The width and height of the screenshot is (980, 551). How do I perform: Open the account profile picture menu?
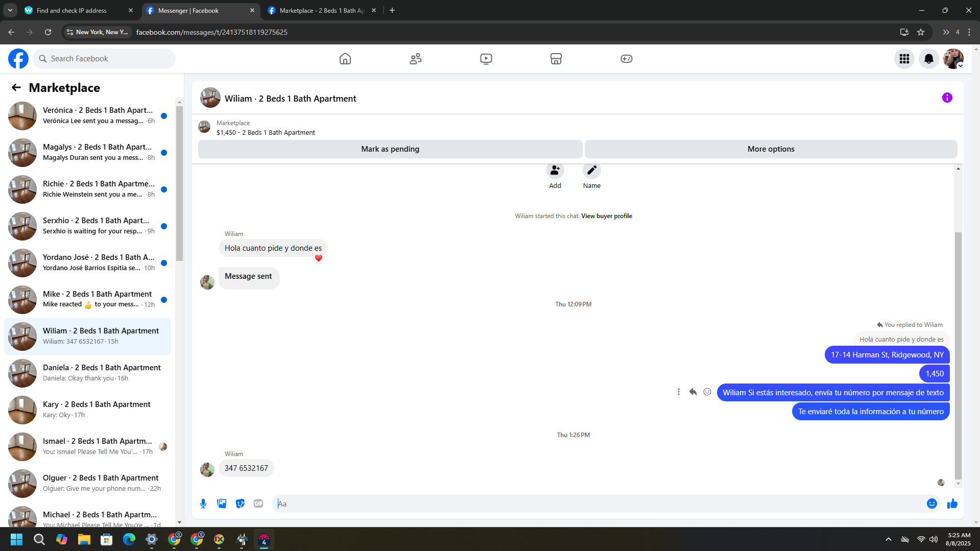(x=953, y=59)
